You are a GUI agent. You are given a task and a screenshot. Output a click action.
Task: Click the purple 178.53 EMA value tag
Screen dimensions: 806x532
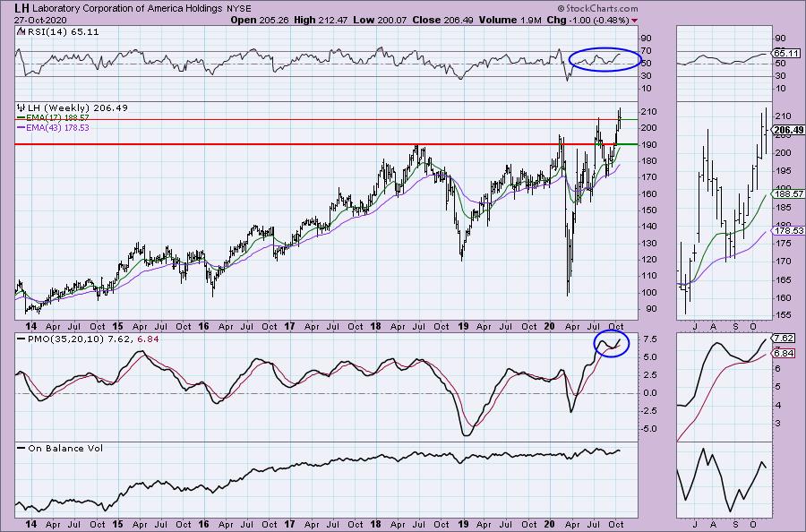click(787, 231)
